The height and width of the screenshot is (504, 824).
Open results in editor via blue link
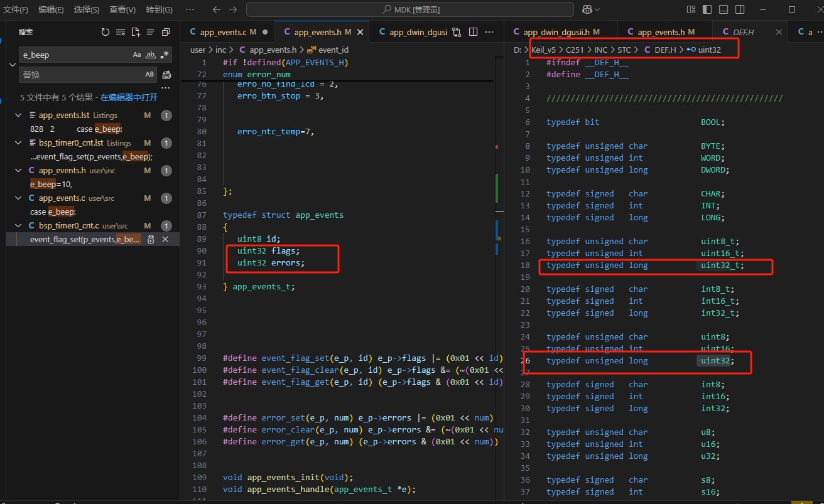[x=129, y=98]
